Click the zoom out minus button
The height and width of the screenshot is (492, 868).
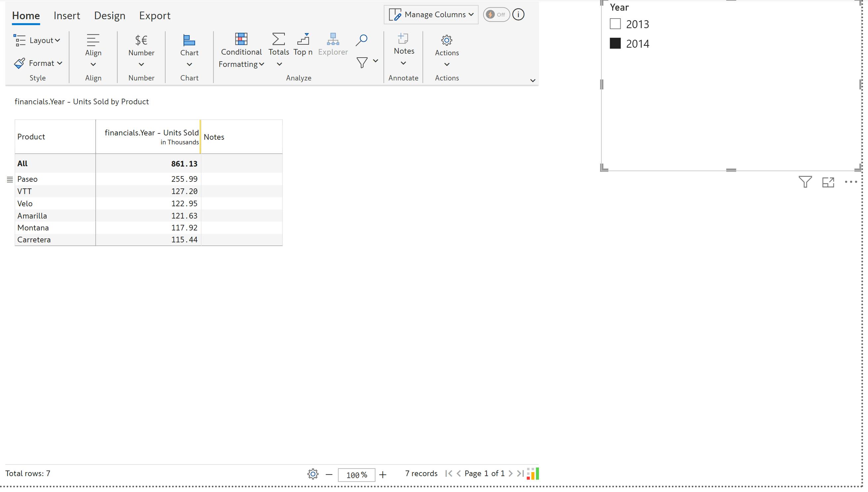tap(329, 475)
